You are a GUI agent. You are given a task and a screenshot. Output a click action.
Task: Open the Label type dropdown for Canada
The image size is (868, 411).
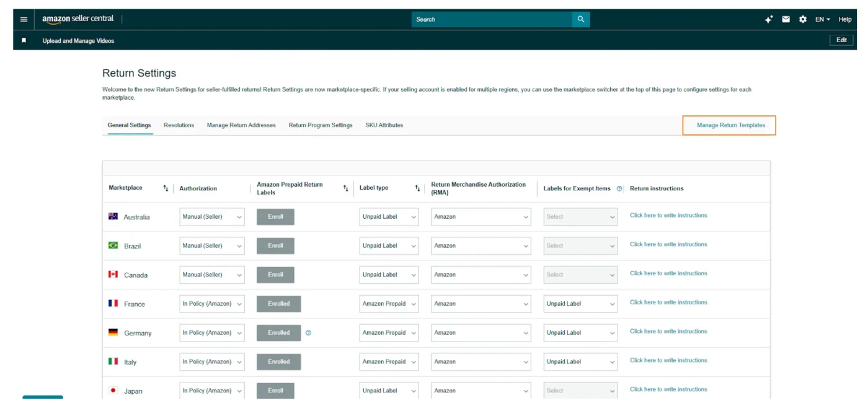pyautogui.click(x=388, y=275)
